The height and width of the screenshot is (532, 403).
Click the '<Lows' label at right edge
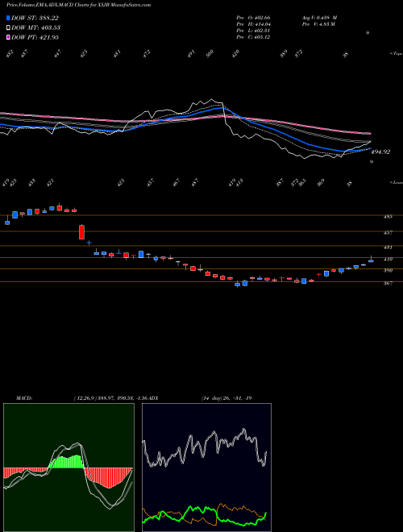(396, 182)
